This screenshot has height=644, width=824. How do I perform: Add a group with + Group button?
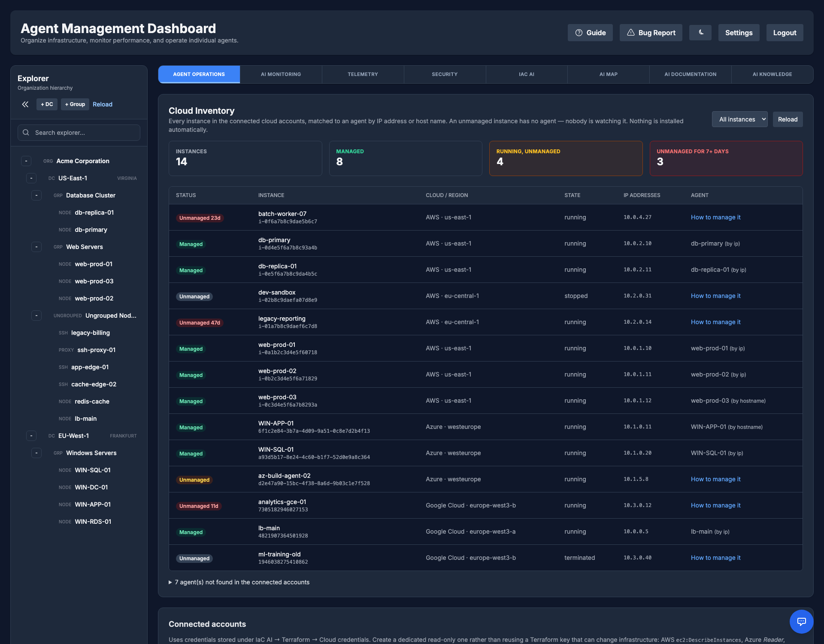point(75,104)
